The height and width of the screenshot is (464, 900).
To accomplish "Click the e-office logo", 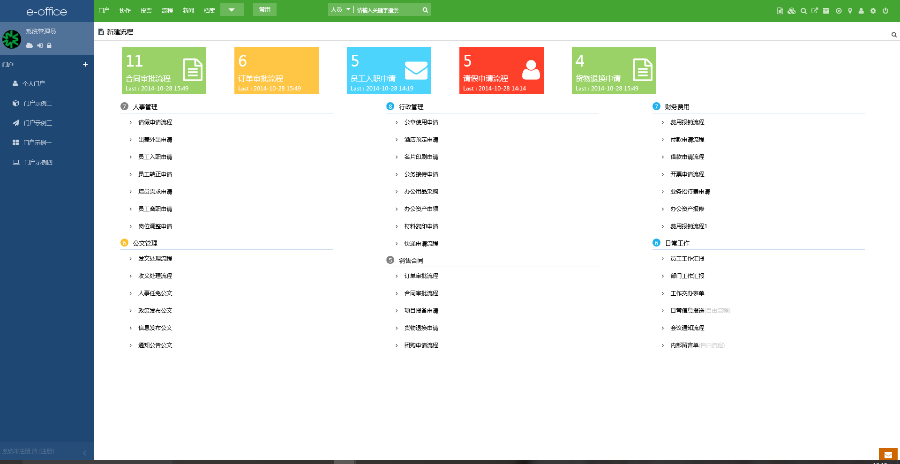I will 46,11.
